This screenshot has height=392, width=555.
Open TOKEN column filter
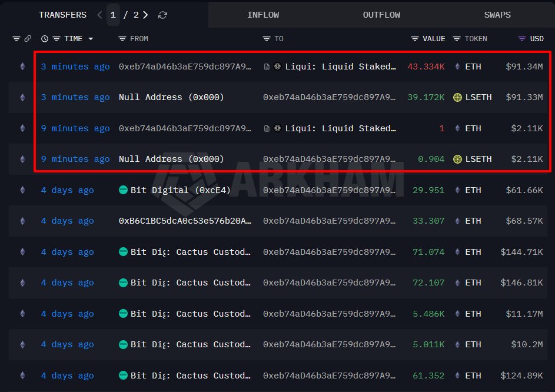coord(457,39)
